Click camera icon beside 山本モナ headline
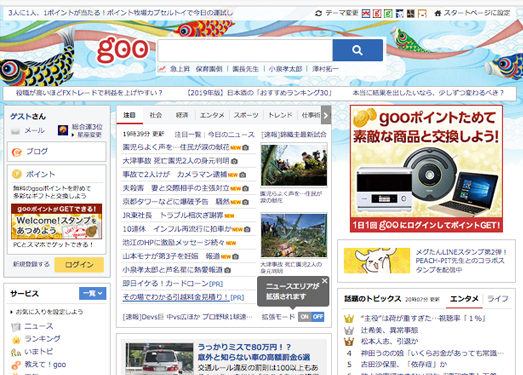Screen dimensions: 523x375 (x=235, y=257)
